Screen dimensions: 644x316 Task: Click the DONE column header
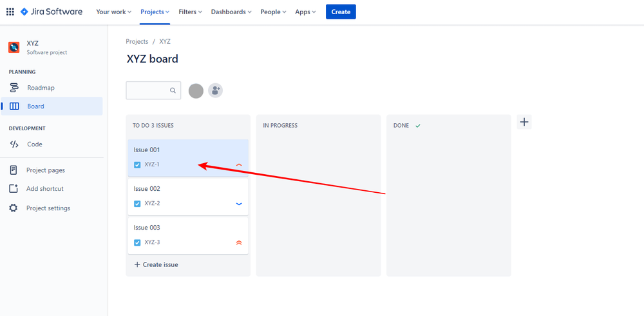401,126
